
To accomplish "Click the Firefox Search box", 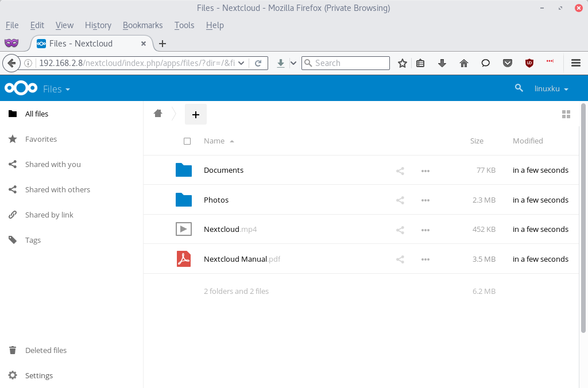I will (345, 63).
